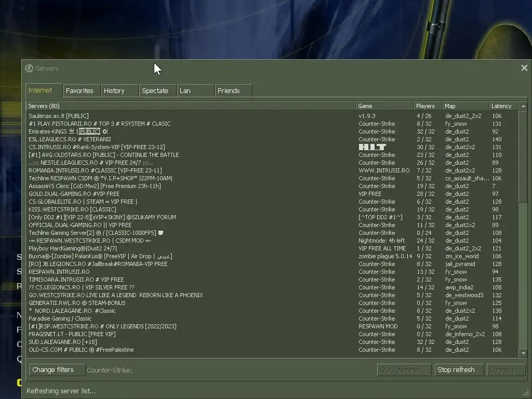Screen dimensions: 532x399
Task: Click the server list scrollbar thumb
Action: tap(523, 157)
